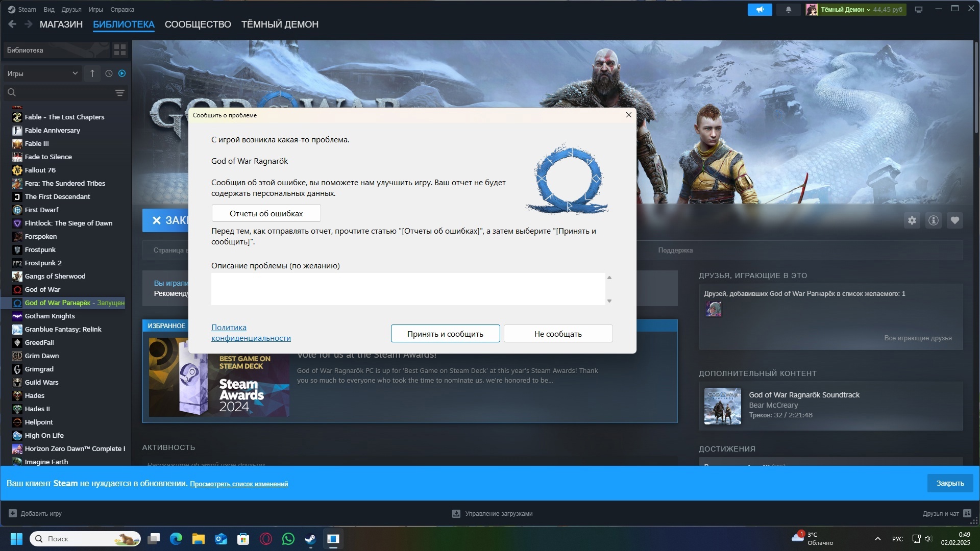Viewport: 980px width, 551px height.
Task: Click the problem description text field
Action: 408,289
